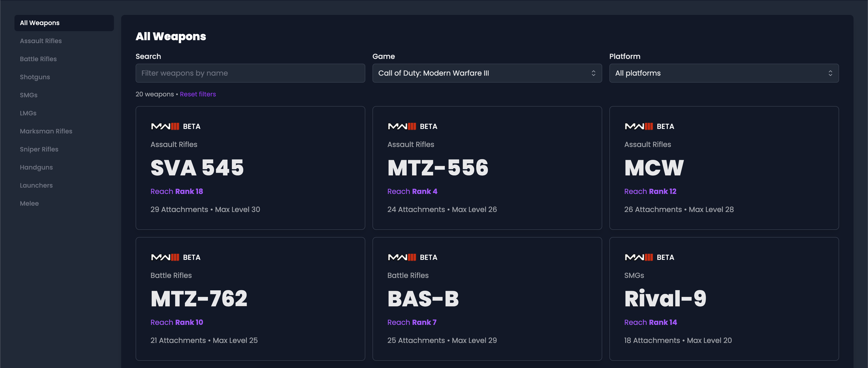Choose Marksman Rifles from the sidebar
Image resolution: width=868 pixels, height=368 pixels.
click(x=46, y=131)
